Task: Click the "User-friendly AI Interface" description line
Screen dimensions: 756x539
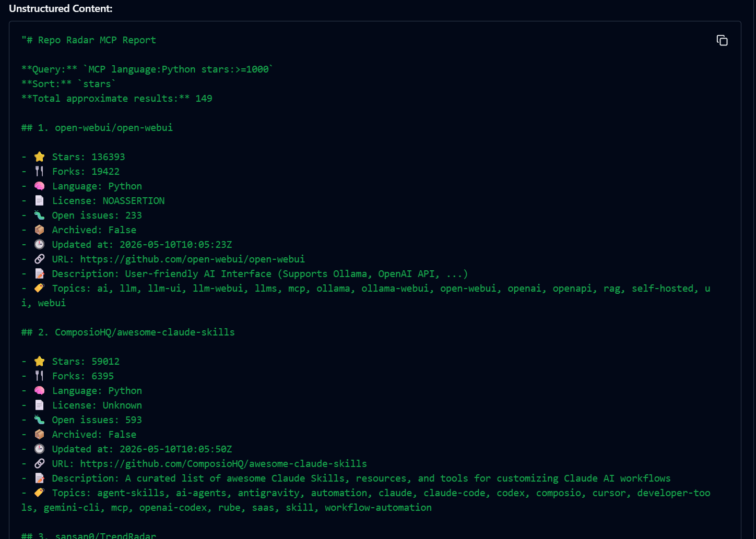Action: pos(245,274)
